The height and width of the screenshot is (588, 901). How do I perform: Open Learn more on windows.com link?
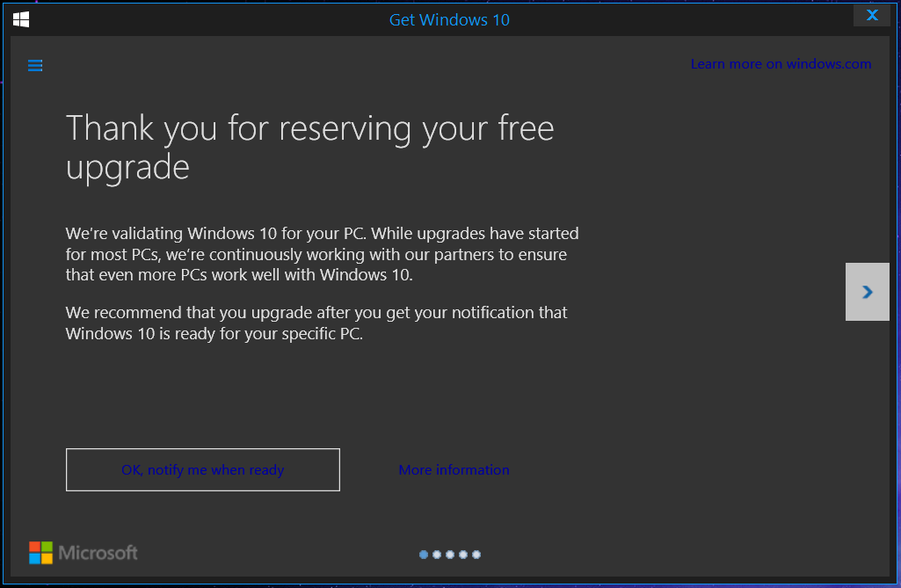tap(781, 64)
